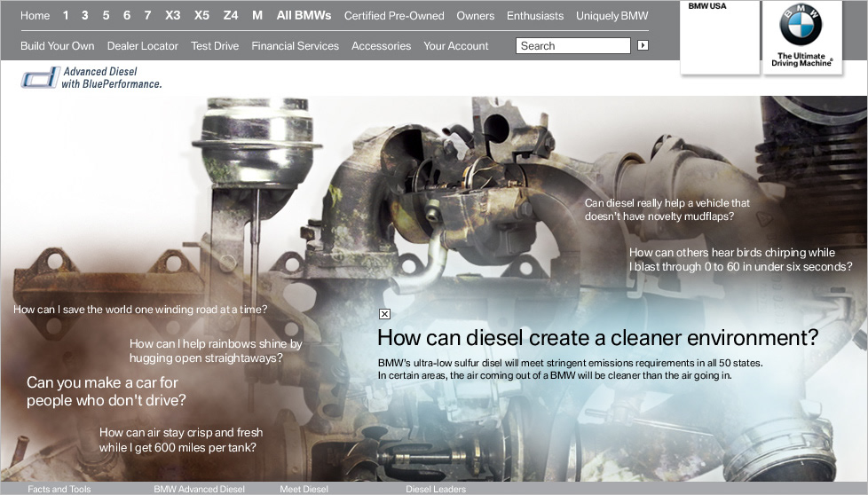
Task: Click the BMW roundel logo
Action: click(x=801, y=25)
